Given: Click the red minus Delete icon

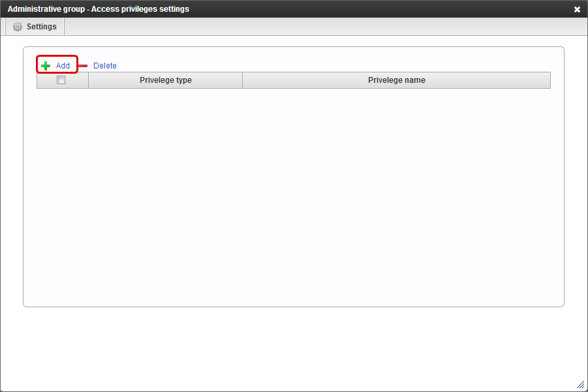Looking at the screenshot, I should [83, 66].
